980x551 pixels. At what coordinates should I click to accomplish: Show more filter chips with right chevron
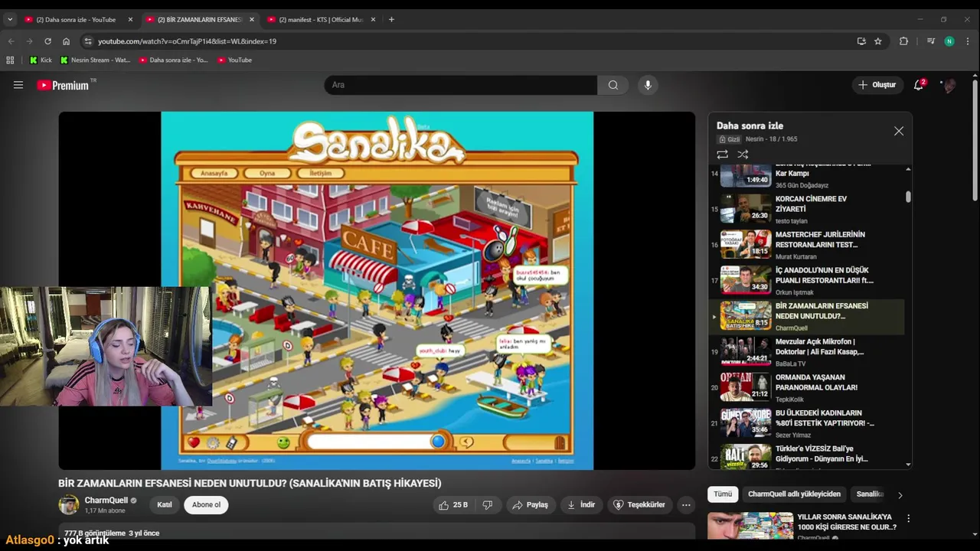(900, 495)
